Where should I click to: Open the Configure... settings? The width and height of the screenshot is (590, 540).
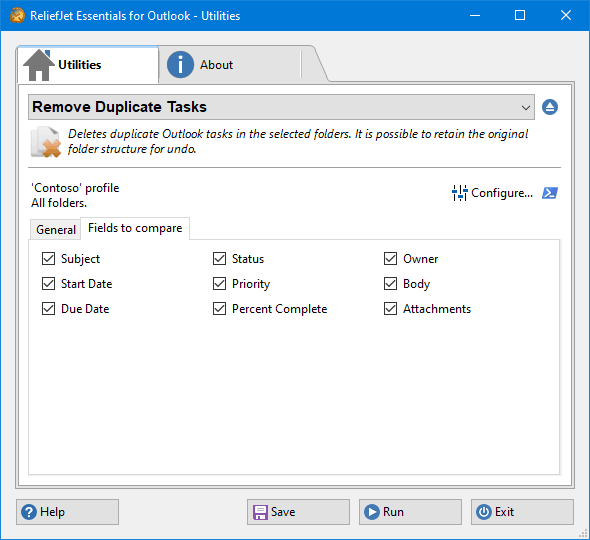tap(493, 193)
